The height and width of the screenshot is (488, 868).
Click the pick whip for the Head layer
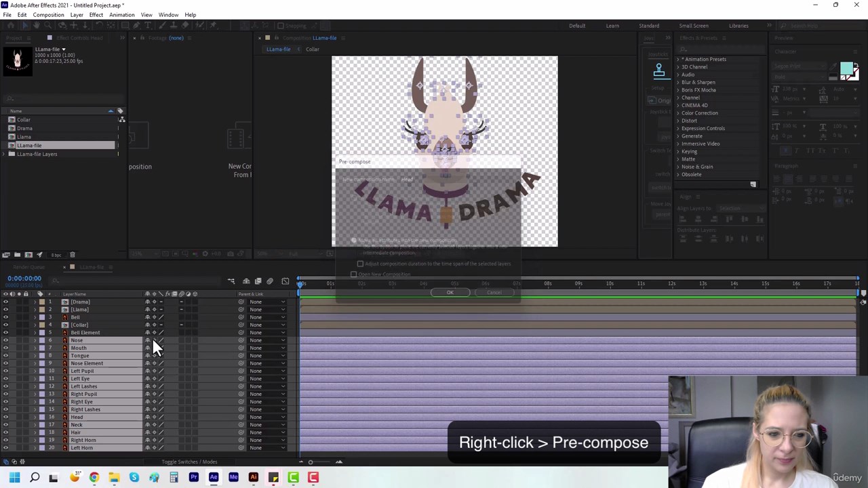tap(241, 417)
